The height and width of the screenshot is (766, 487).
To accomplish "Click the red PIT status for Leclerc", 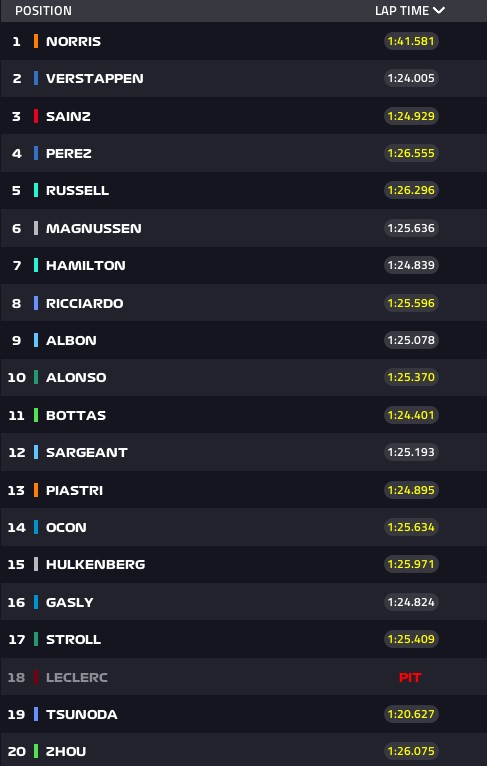I will [410, 677].
